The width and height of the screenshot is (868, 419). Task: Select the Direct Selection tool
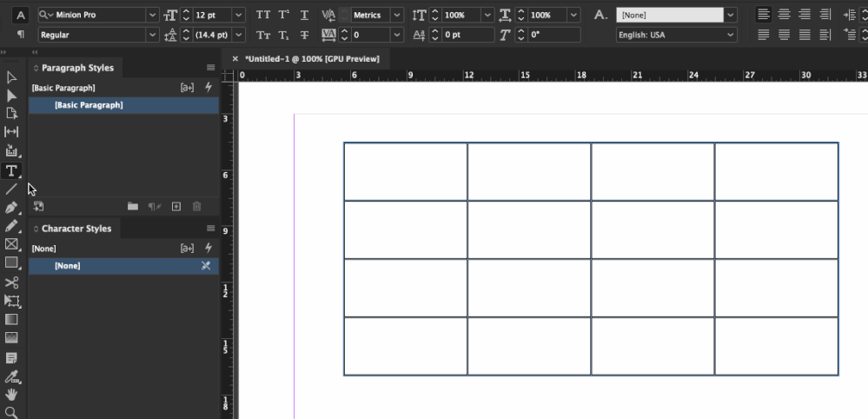tap(11, 96)
